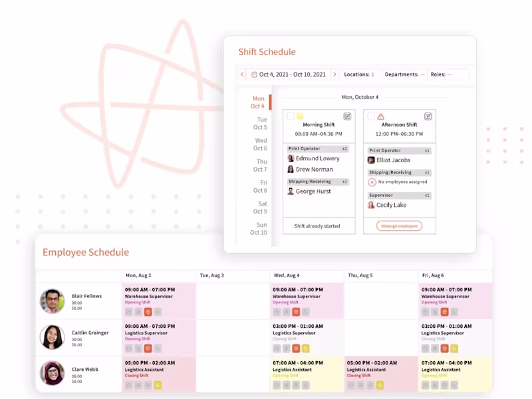Open the Departments filter
Screen dimensions: 532x399
point(405,74)
